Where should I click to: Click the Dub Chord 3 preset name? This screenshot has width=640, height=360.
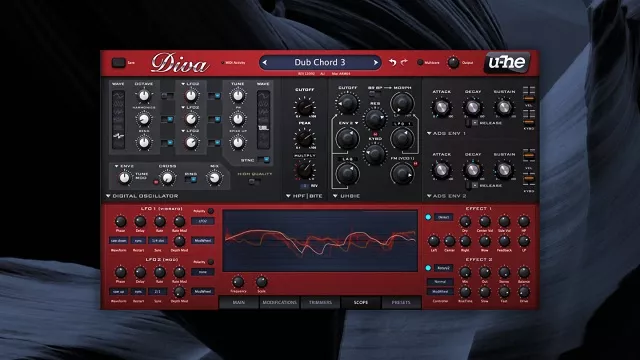(320, 62)
